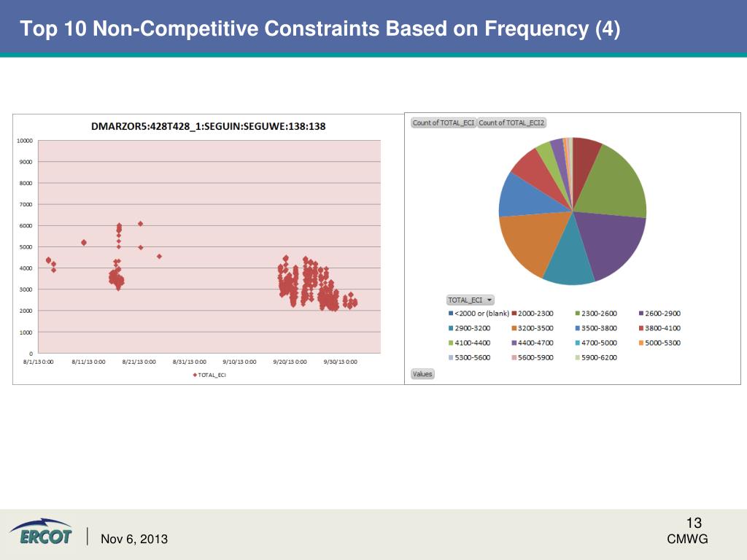
Task: Click the Values field button
Action: 422,374
